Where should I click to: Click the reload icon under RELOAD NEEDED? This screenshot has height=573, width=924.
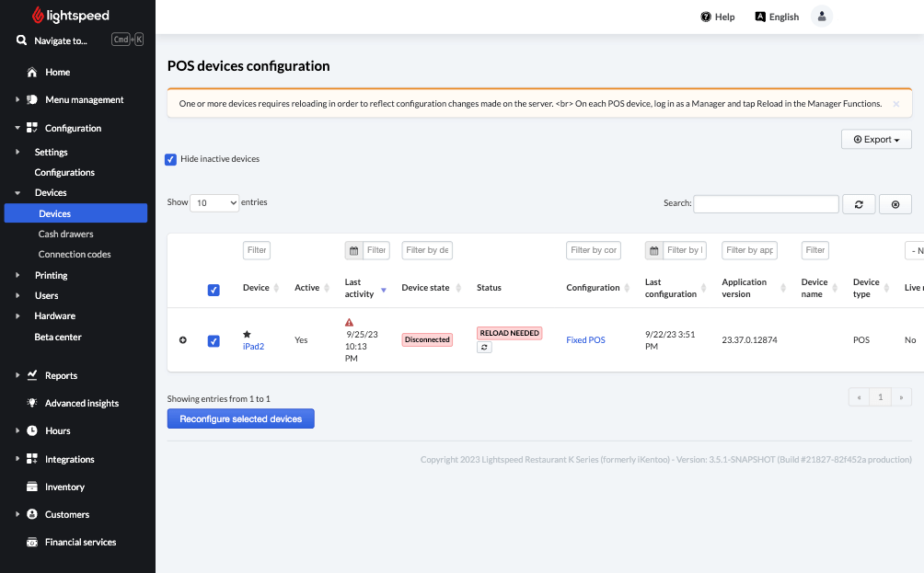click(x=484, y=348)
